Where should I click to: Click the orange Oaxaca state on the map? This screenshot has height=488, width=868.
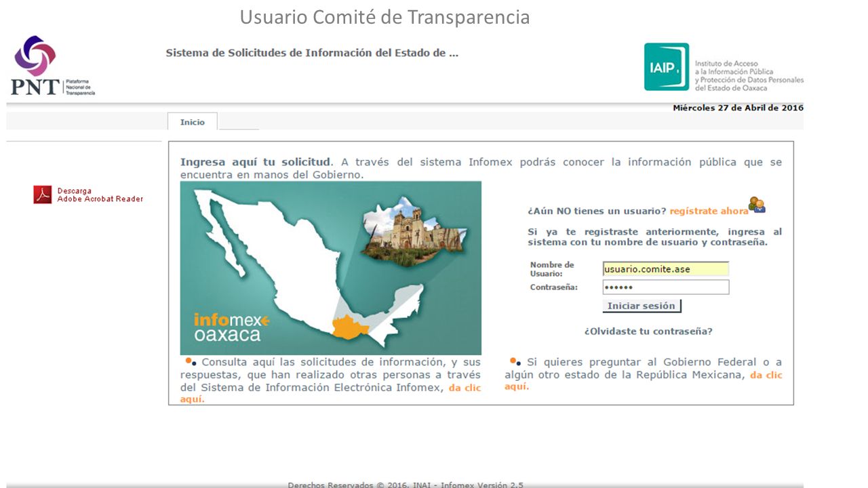(350, 327)
